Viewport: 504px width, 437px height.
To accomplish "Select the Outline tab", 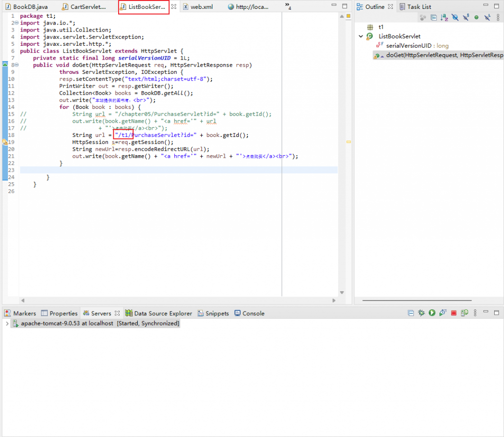I will click(x=371, y=7).
